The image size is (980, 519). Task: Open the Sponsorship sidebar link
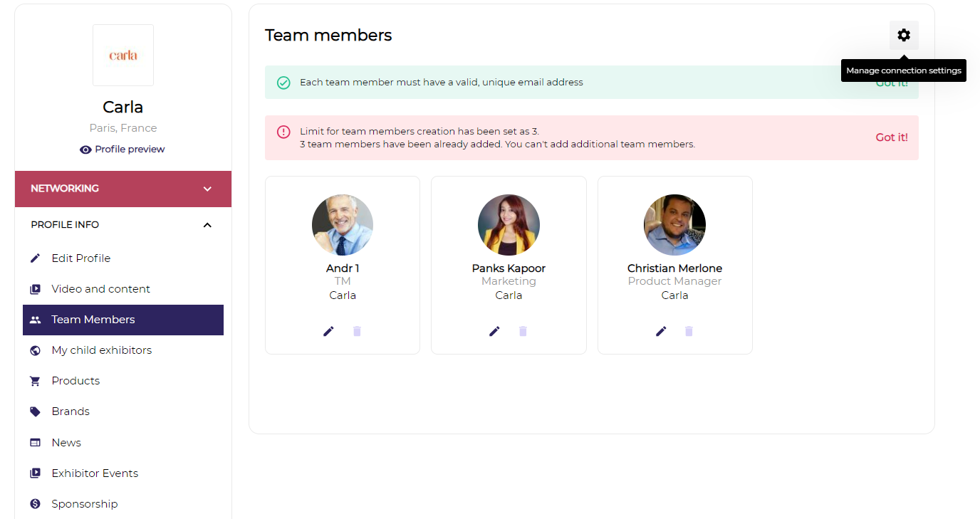[84, 504]
